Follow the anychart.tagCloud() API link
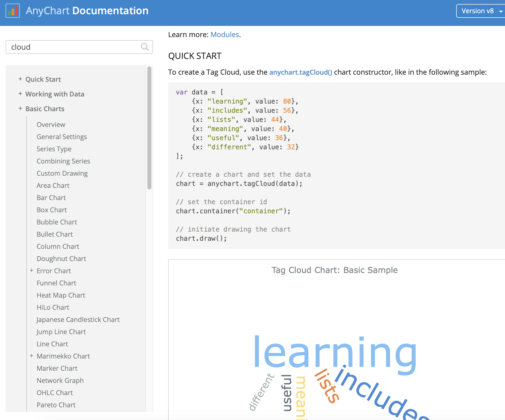This screenshot has width=505, height=420. pyautogui.click(x=301, y=72)
